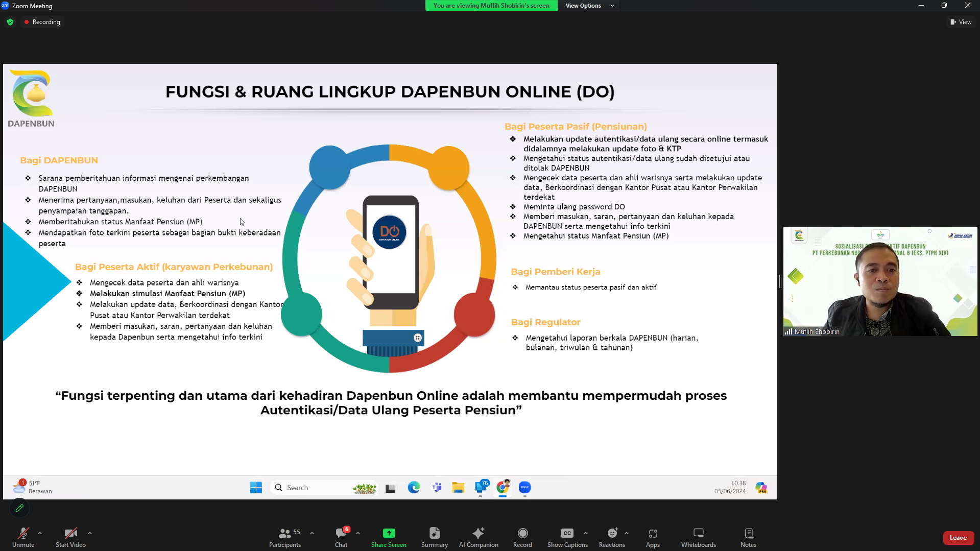Viewport: 980px width, 551px height.
Task: Open Google Chrome on shared taskbar
Action: tap(503, 488)
